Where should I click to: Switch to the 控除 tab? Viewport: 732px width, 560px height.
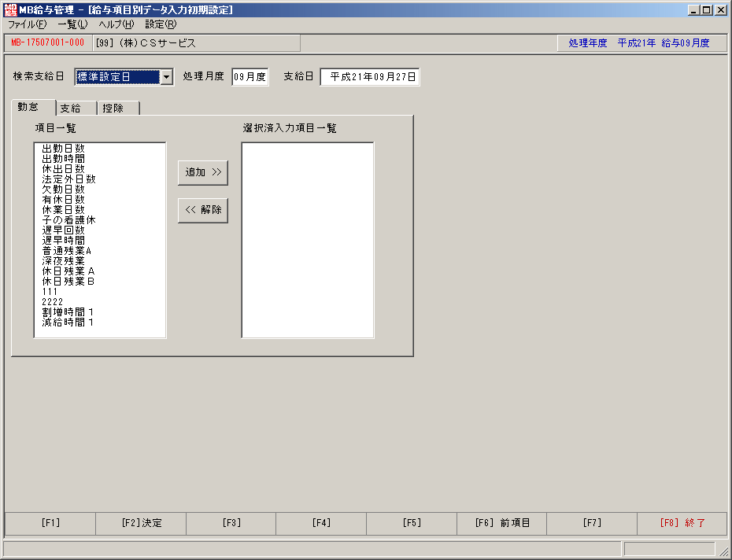tap(117, 109)
